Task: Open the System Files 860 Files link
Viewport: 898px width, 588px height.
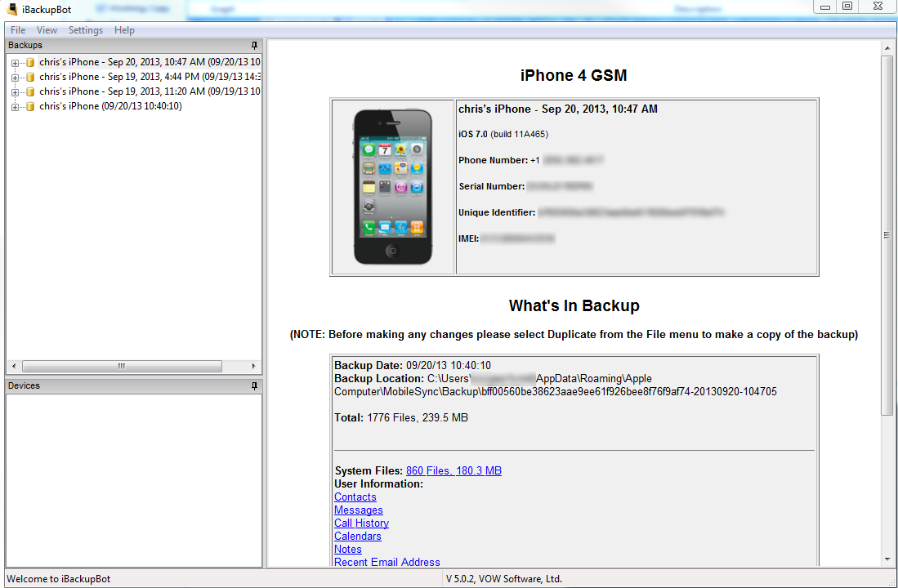Action: (x=453, y=470)
